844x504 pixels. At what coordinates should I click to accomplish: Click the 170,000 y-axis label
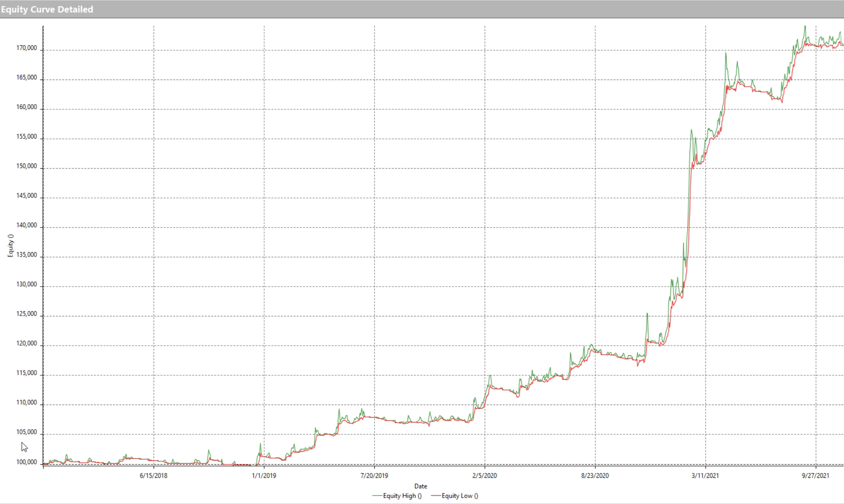click(x=27, y=48)
